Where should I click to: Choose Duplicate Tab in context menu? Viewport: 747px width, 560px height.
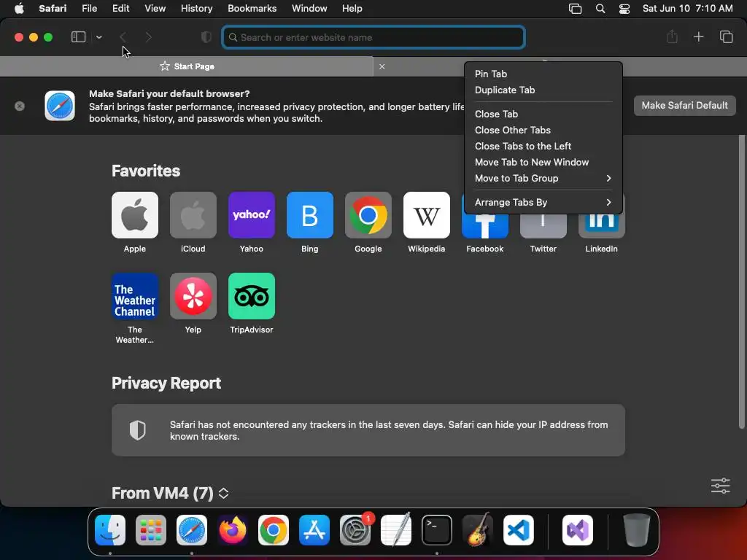coord(543,90)
